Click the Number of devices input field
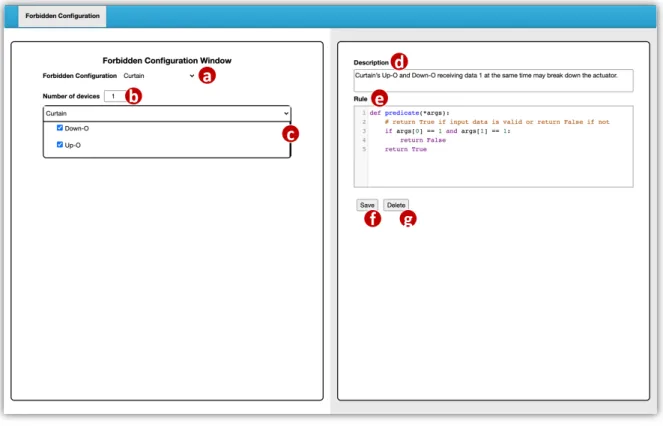 point(115,96)
